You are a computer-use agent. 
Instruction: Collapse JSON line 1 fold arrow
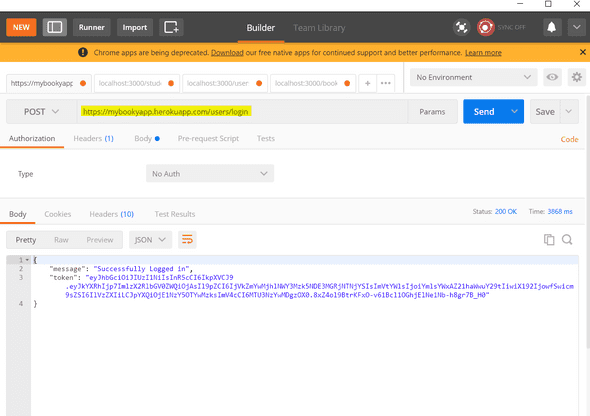click(x=27, y=260)
